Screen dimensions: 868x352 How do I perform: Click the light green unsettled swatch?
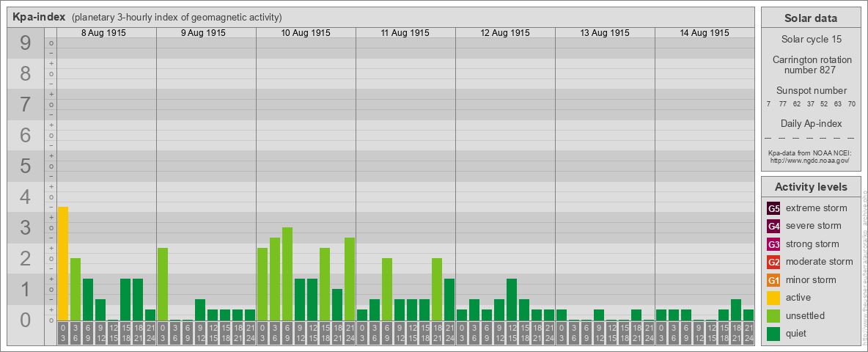[773, 315]
